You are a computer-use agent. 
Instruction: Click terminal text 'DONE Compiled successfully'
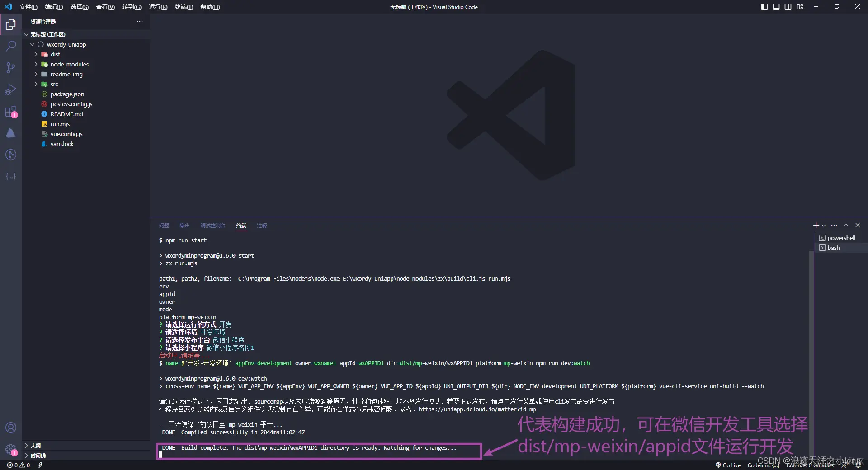pyautogui.click(x=210, y=432)
